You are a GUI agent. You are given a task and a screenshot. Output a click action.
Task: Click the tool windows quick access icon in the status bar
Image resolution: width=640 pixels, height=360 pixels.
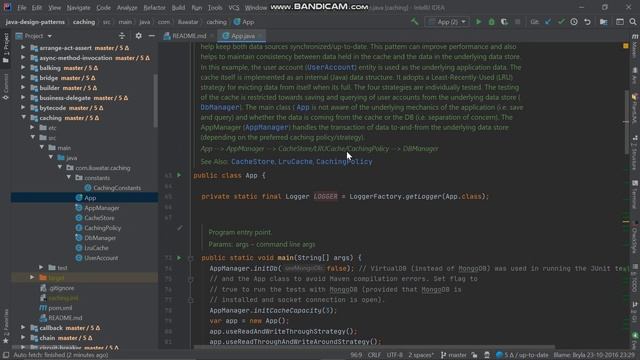tap(5, 355)
